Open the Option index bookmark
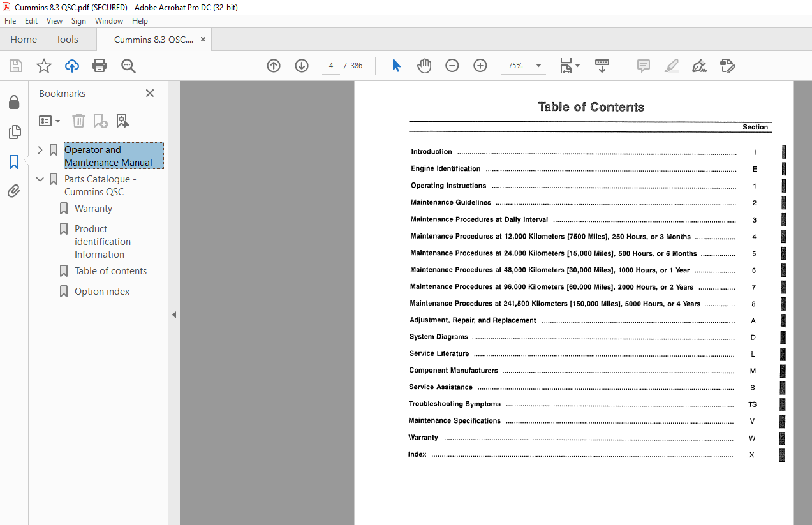 pos(102,292)
